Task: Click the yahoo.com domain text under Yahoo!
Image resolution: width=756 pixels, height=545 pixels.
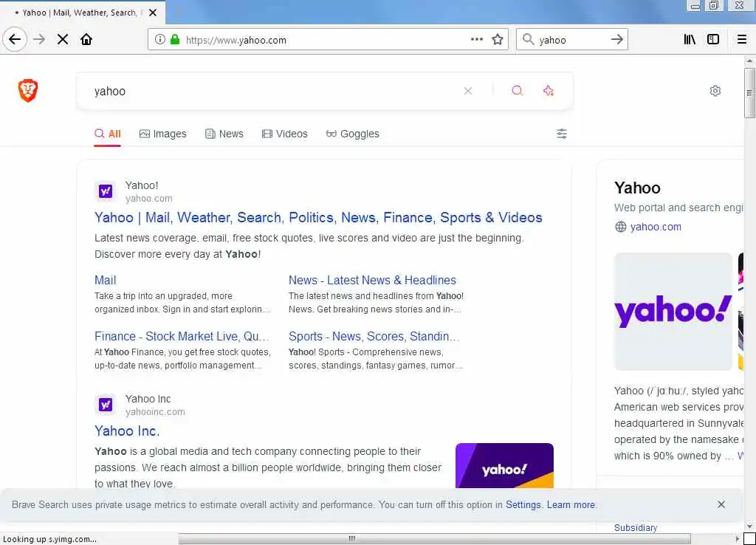Action: (149, 198)
